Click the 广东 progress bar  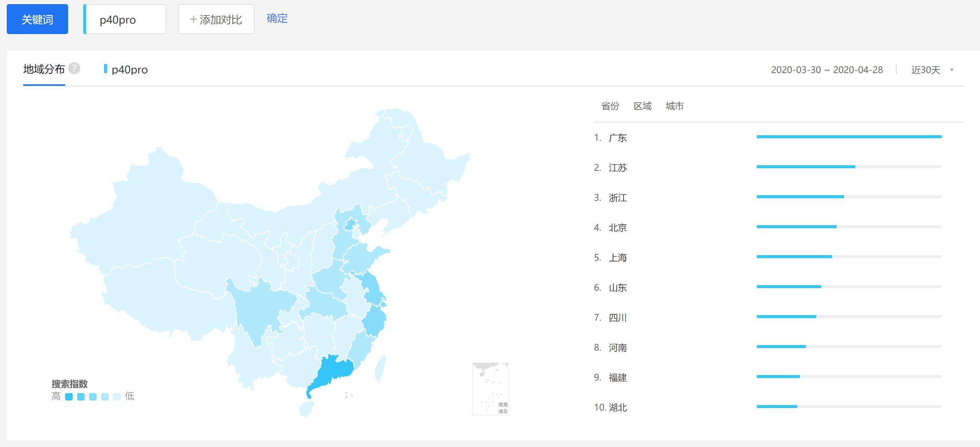coord(849,137)
